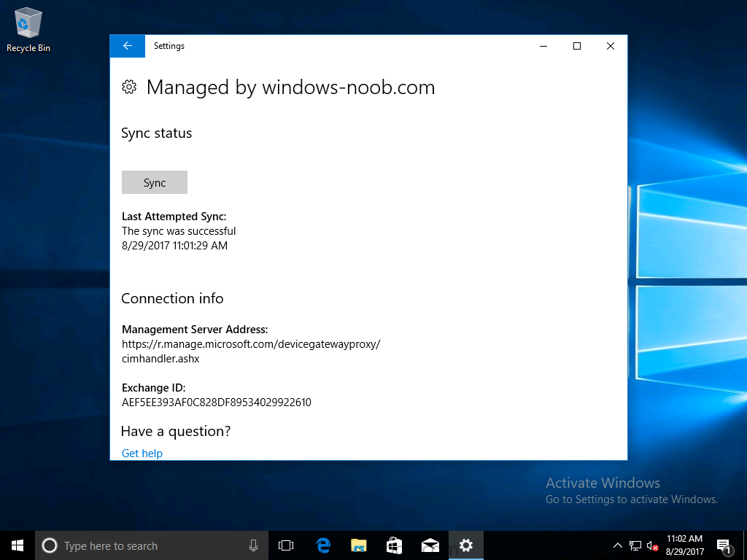Screen dimensions: 747x560
Task: Click the Exchange ID value AEF5EE393AF0C828DF89534029922610
Action: click(x=216, y=402)
